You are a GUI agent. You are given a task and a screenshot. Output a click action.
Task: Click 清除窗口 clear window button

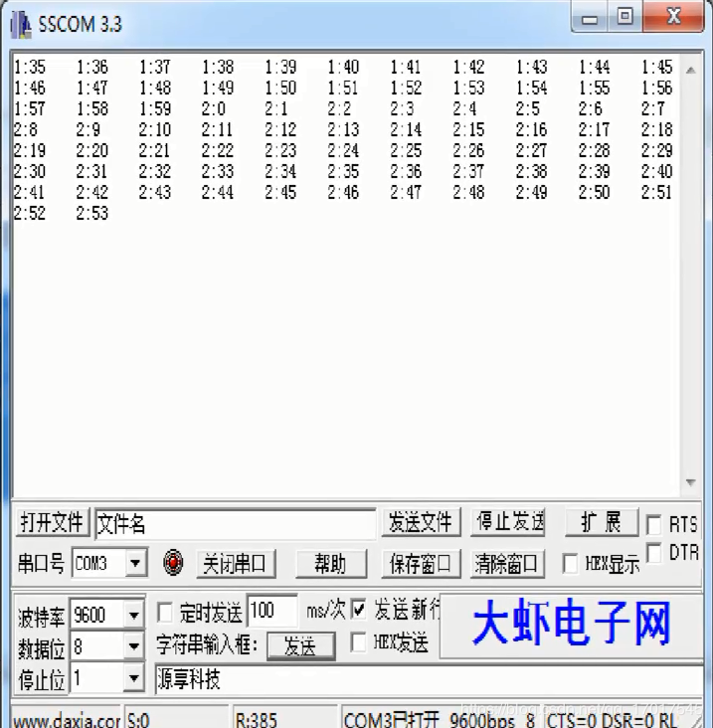pyautogui.click(x=507, y=564)
